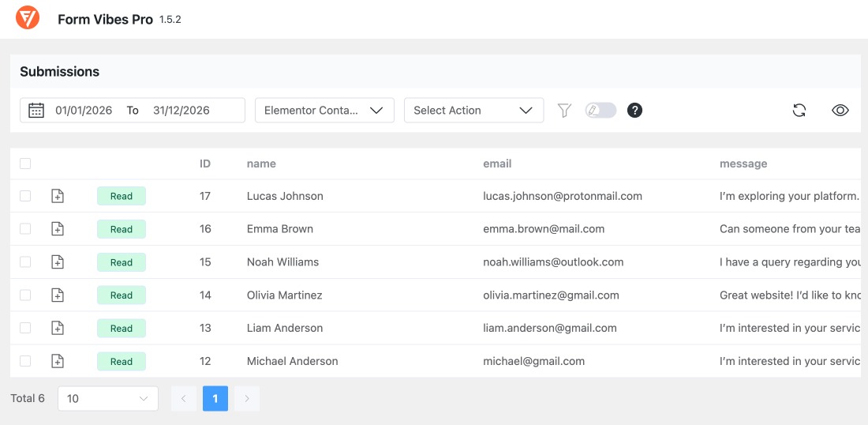Select page 1 in pagination
This screenshot has height=425, width=868.
tap(215, 398)
